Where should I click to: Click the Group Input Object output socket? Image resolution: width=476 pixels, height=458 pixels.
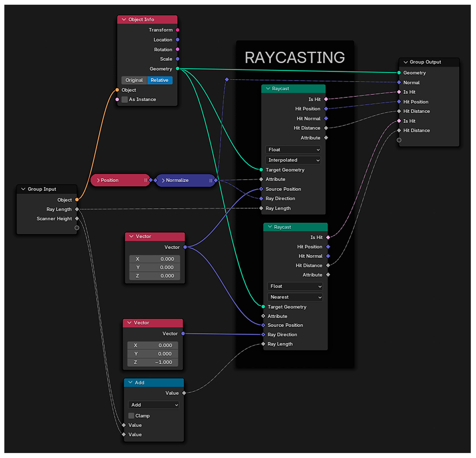(77, 200)
